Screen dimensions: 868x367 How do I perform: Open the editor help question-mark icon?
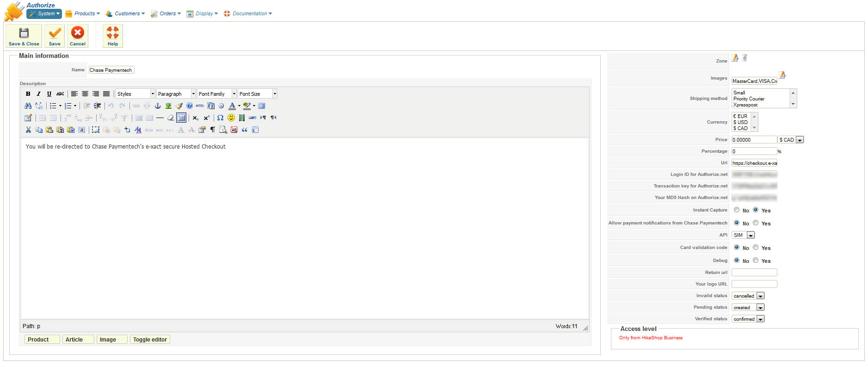pyautogui.click(x=190, y=106)
